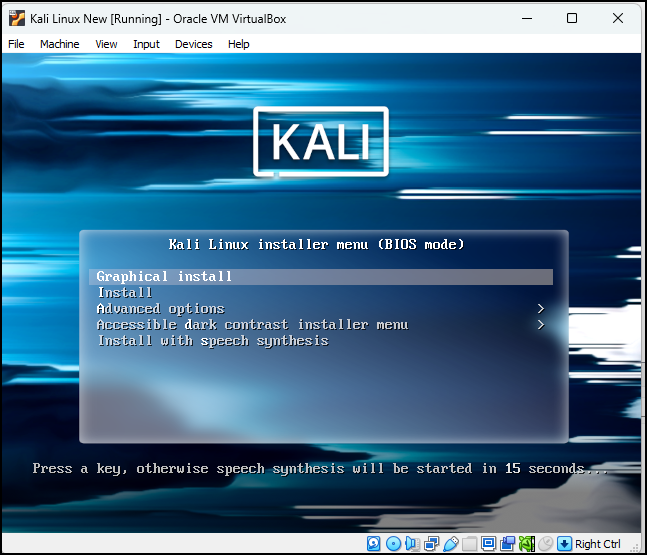Click the recording status icon
Screen dimensions: 647x555
[508, 543]
